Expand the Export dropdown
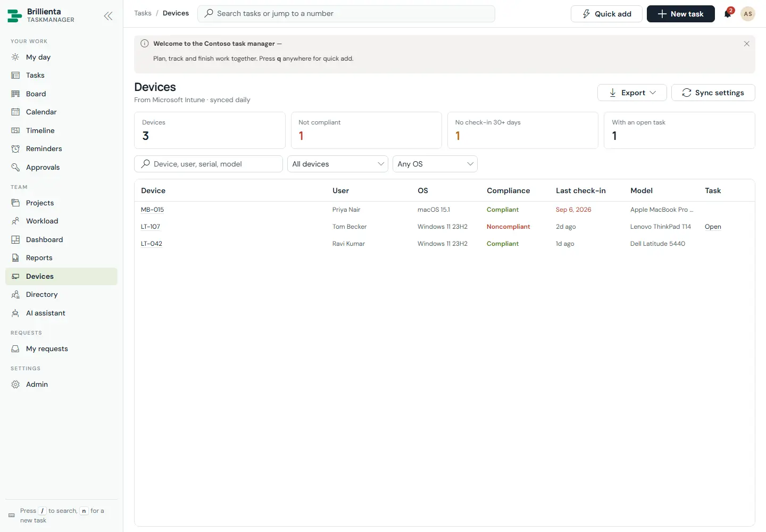 [x=632, y=93]
